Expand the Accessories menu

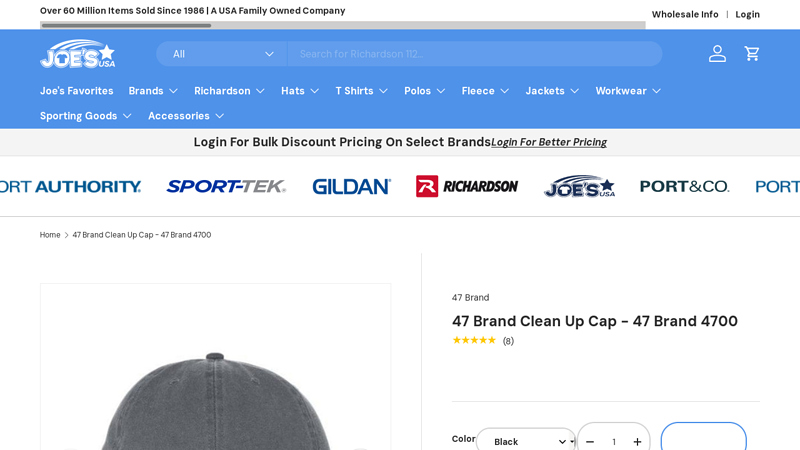coord(186,116)
